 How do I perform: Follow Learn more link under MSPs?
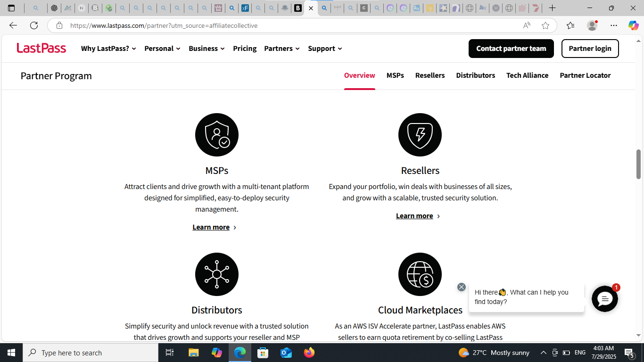(x=215, y=227)
